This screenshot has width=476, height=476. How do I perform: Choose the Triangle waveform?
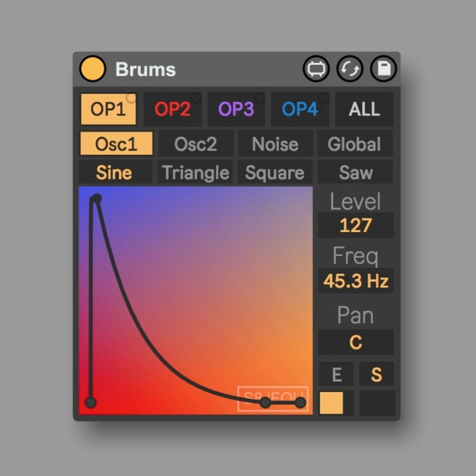195,173
